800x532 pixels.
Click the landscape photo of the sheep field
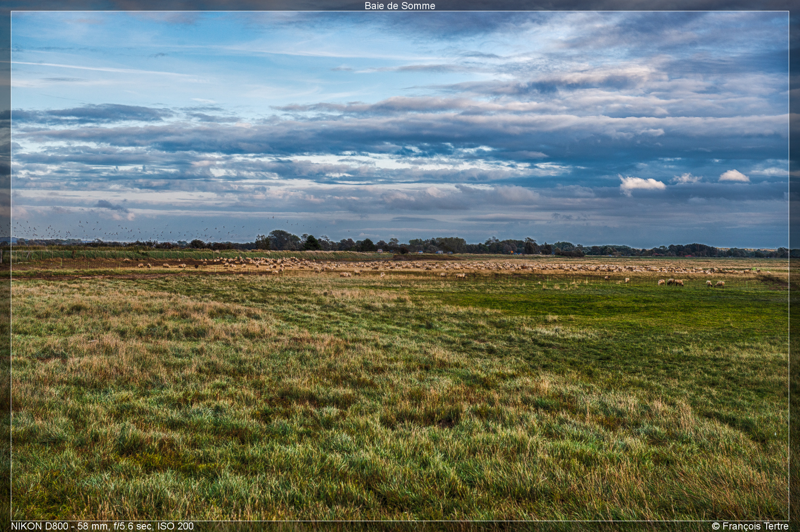point(400,266)
